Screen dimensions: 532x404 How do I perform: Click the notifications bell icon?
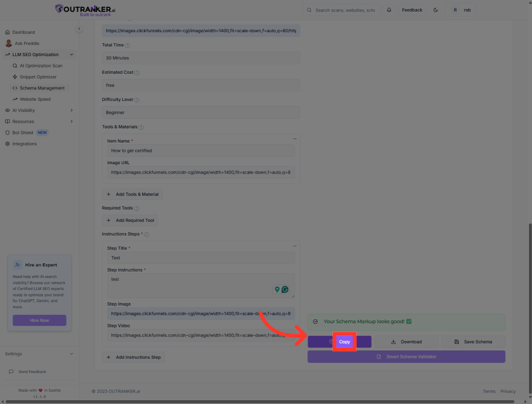[389, 10]
